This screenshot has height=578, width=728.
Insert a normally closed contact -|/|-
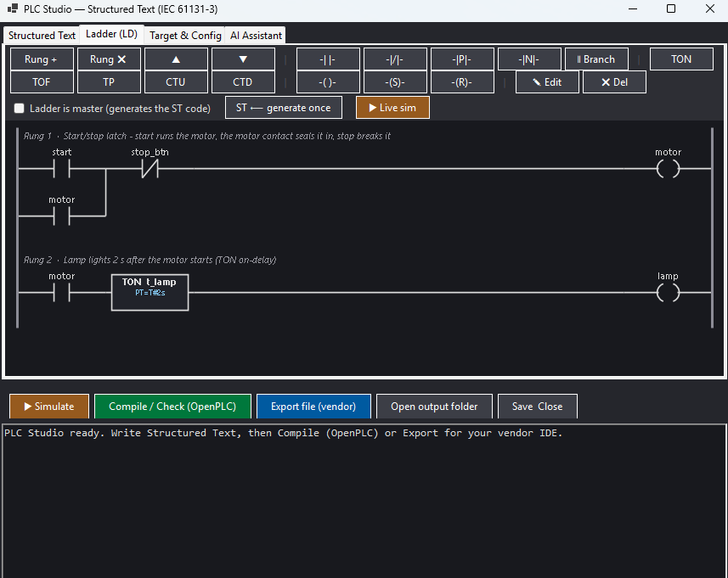click(395, 59)
